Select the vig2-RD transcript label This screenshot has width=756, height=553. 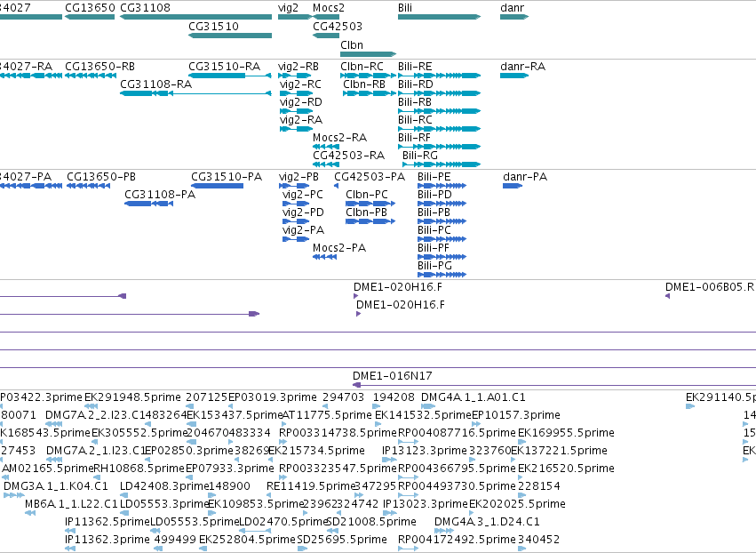(x=301, y=102)
